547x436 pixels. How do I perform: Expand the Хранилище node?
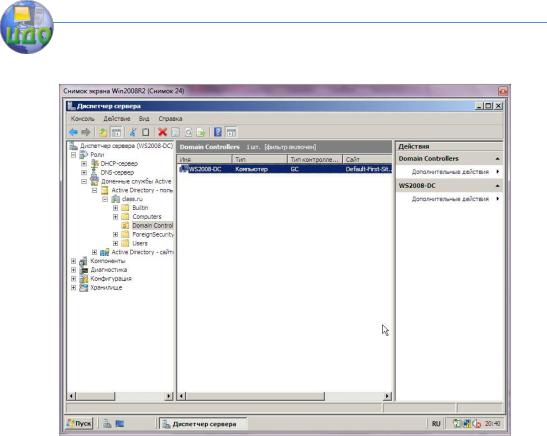pos(73,287)
